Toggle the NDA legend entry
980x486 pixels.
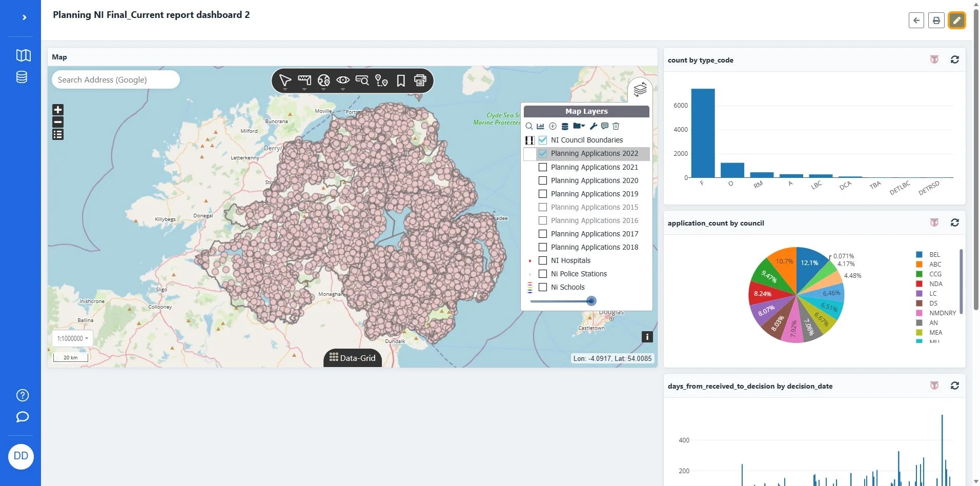(929, 284)
